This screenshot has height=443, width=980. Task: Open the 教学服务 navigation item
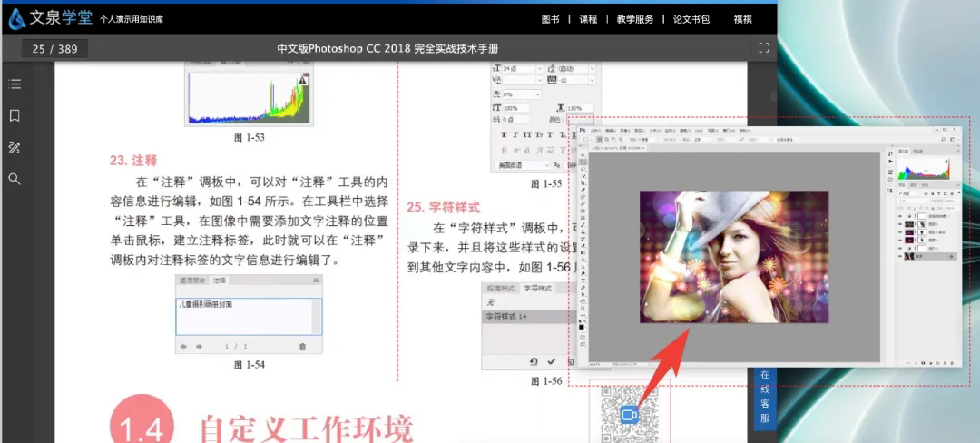[635, 19]
